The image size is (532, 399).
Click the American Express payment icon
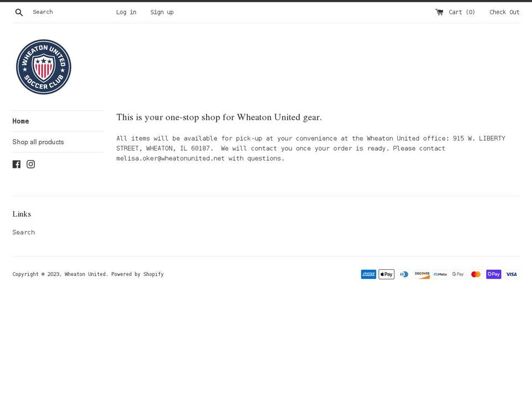tap(369, 274)
